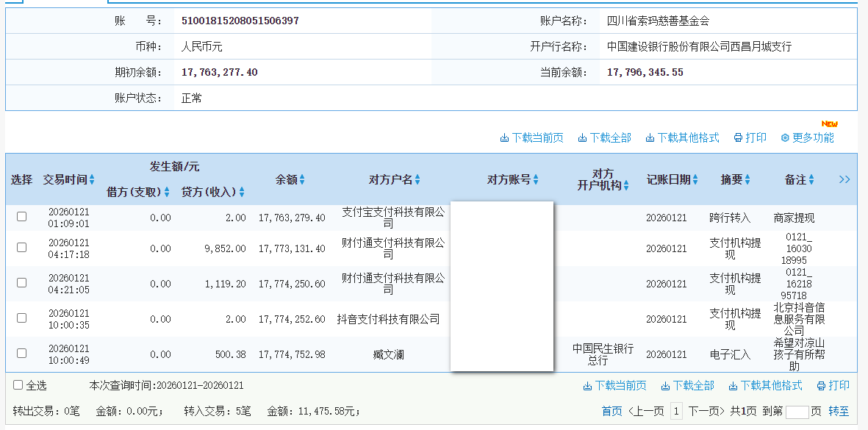Open 更多功能 via the gear icon
Screen dimensions: 868x430
pyautogui.click(x=783, y=137)
